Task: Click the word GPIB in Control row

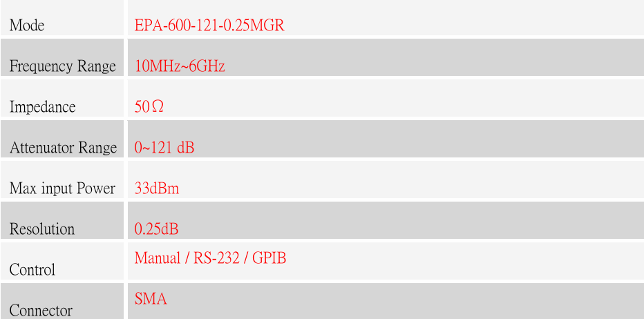Action: point(269,258)
